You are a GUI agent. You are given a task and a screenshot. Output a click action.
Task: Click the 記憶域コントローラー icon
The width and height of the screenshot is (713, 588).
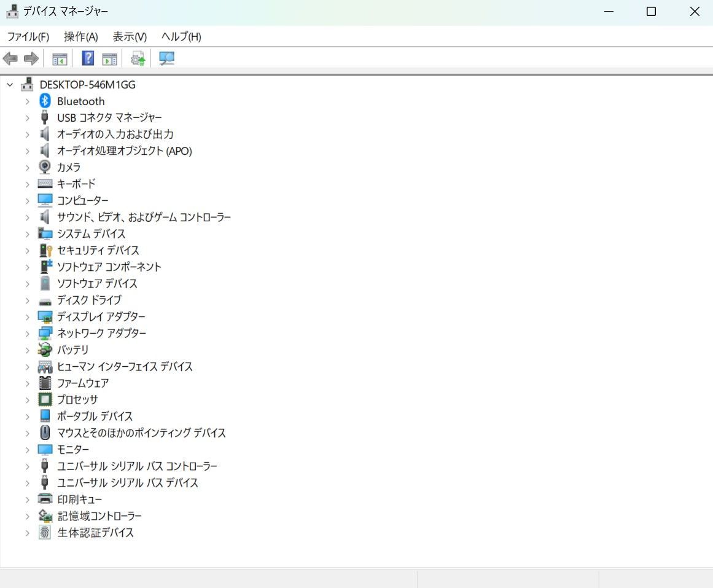[x=45, y=515]
